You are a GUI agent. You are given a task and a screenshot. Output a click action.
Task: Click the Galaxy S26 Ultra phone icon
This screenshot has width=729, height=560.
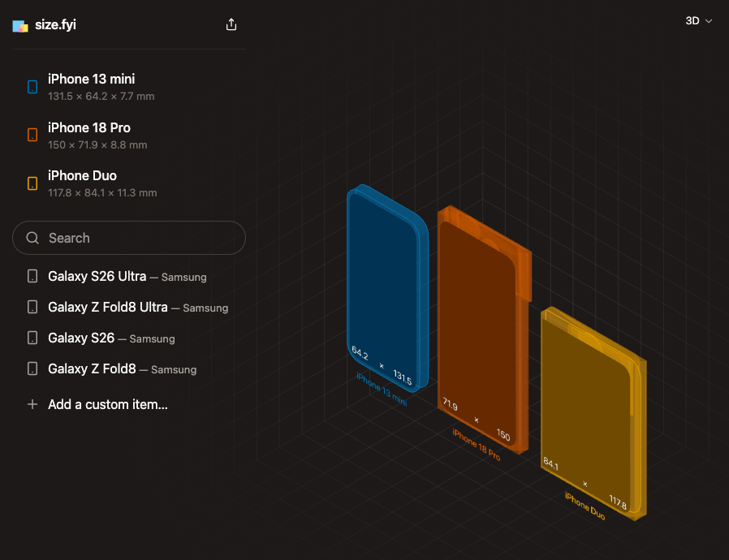click(x=32, y=276)
